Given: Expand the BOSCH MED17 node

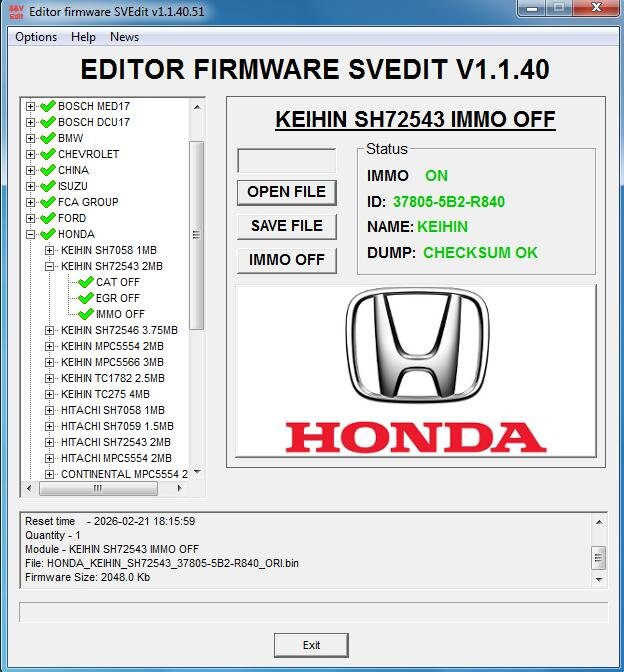Looking at the screenshot, I should tap(30, 106).
